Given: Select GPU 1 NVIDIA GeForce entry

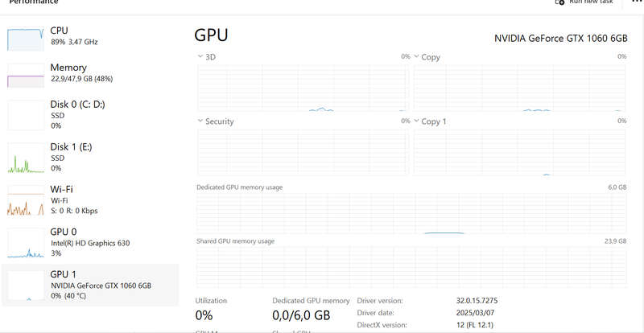Looking at the screenshot, I should [x=90, y=286].
